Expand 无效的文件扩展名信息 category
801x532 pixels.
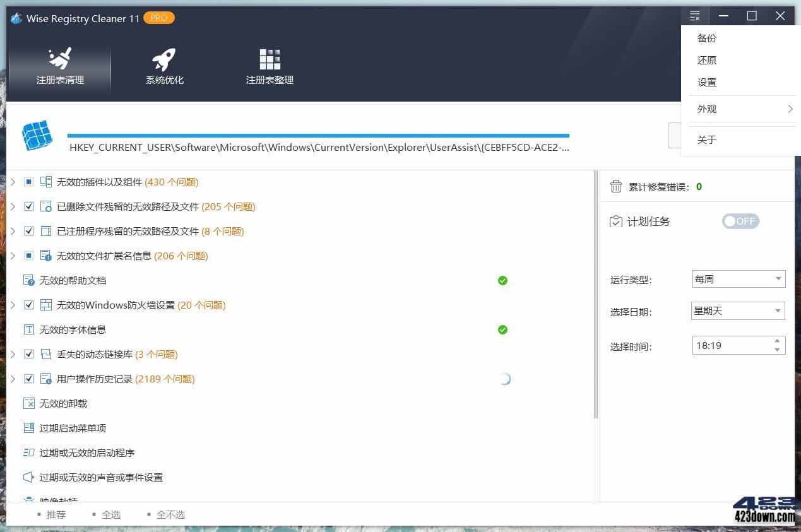point(13,256)
